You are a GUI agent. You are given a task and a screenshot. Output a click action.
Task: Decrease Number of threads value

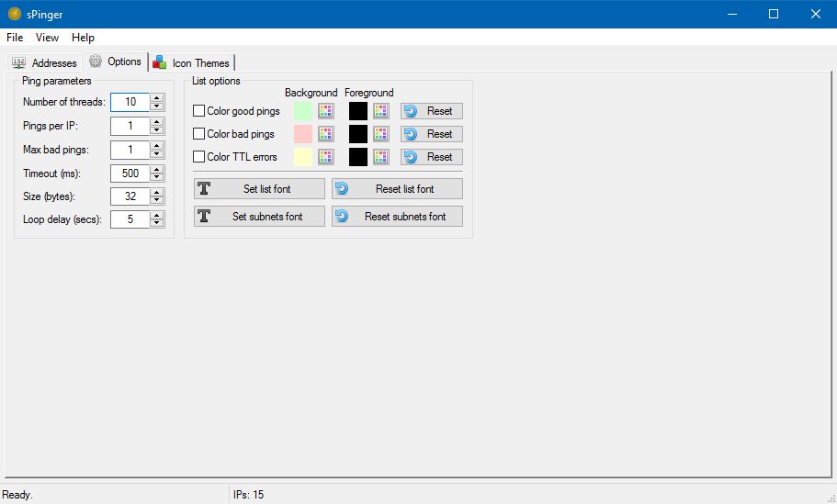click(156, 106)
